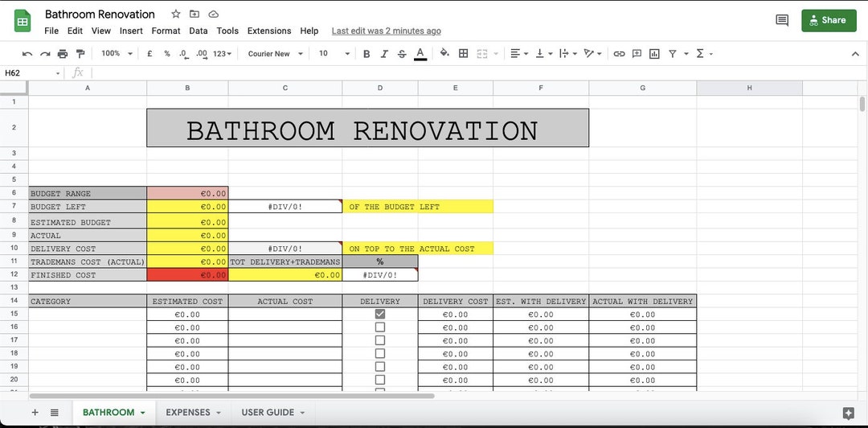Check the delivery checkbox in row 16
Screen dimensions: 868x428
379,327
